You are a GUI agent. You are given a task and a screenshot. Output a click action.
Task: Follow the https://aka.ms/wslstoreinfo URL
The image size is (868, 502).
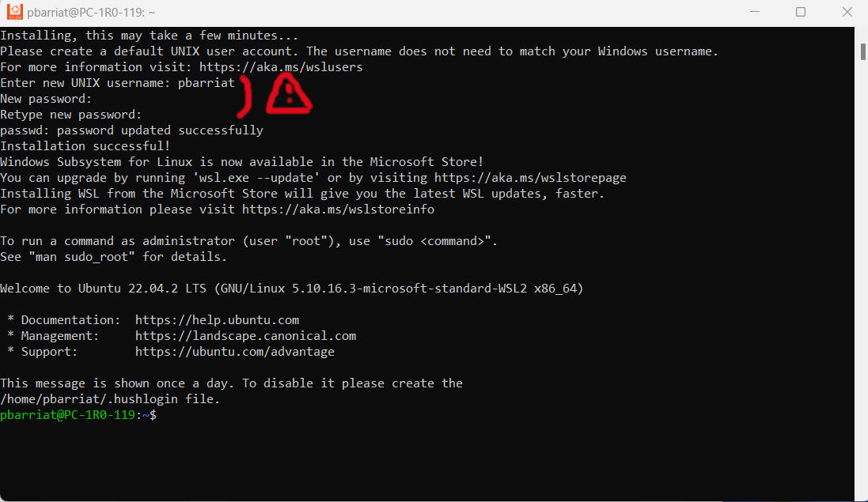pos(338,209)
